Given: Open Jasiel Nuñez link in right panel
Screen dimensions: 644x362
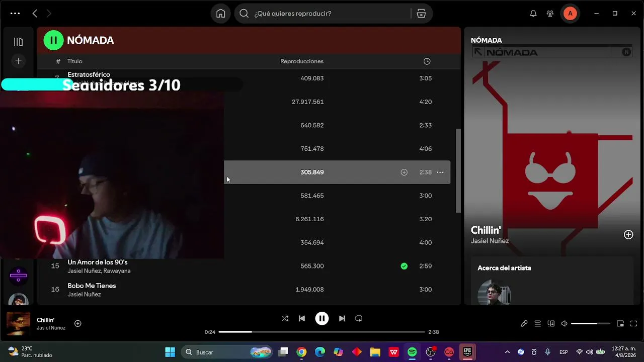Looking at the screenshot, I should pos(490,241).
